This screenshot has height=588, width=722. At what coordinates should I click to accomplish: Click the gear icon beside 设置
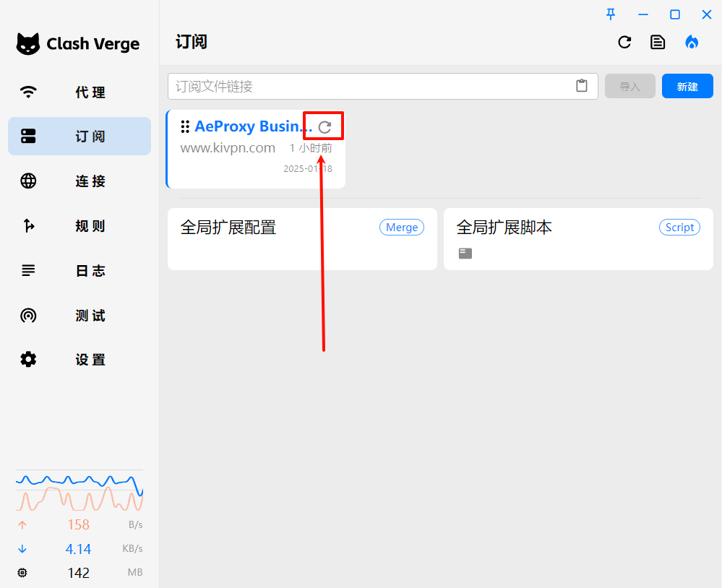coord(28,359)
